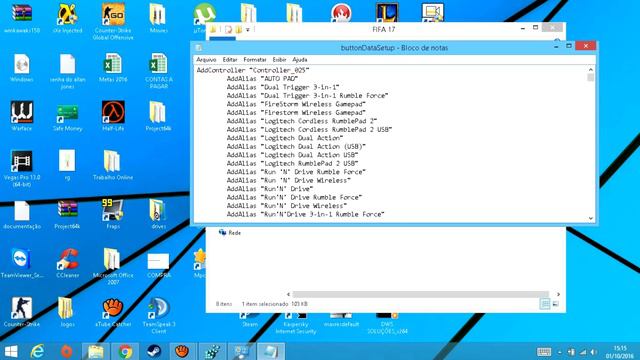Switch Explorer to details view
The height and width of the screenshot is (360, 640).
tap(545, 304)
